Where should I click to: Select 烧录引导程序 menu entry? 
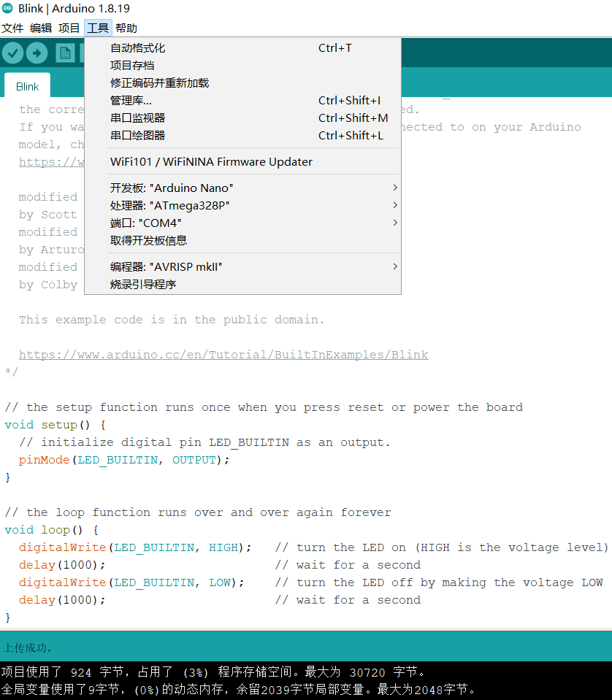[x=243, y=285]
